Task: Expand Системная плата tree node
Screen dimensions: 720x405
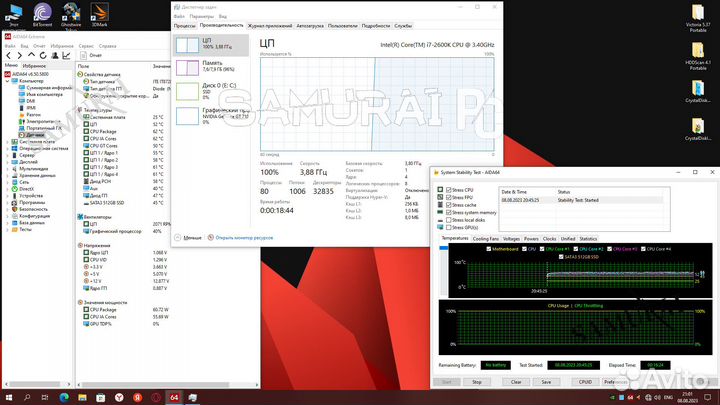Action: coord(7,142)
